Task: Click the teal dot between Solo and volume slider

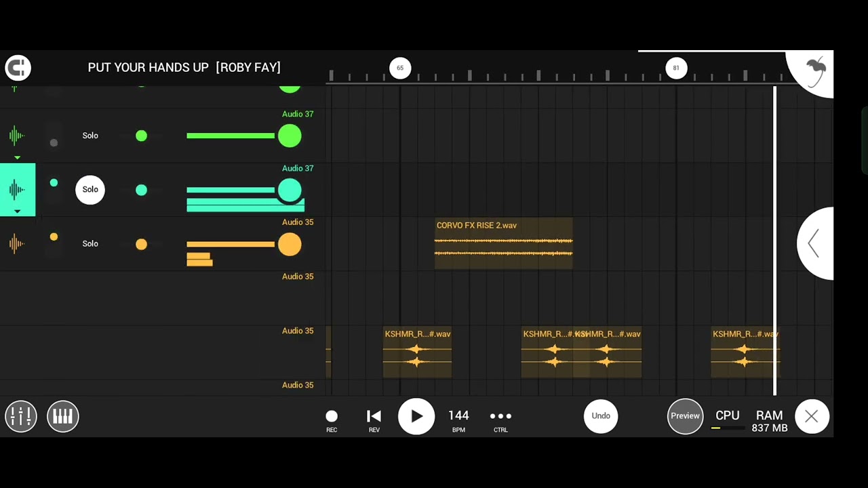Action: pyautogui.click(x=141, y=190)
